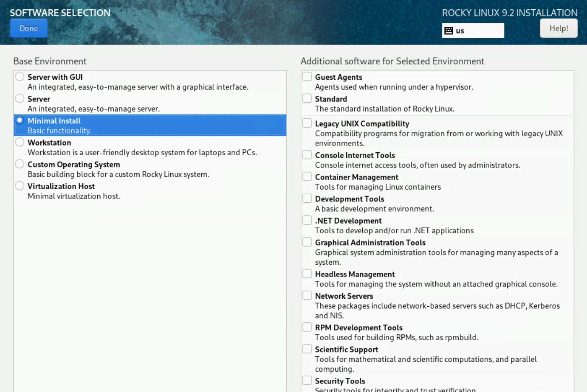Enable Graphical Administration Tools
This screenshot has height=392, width=587.
click(x=307, y=241)
